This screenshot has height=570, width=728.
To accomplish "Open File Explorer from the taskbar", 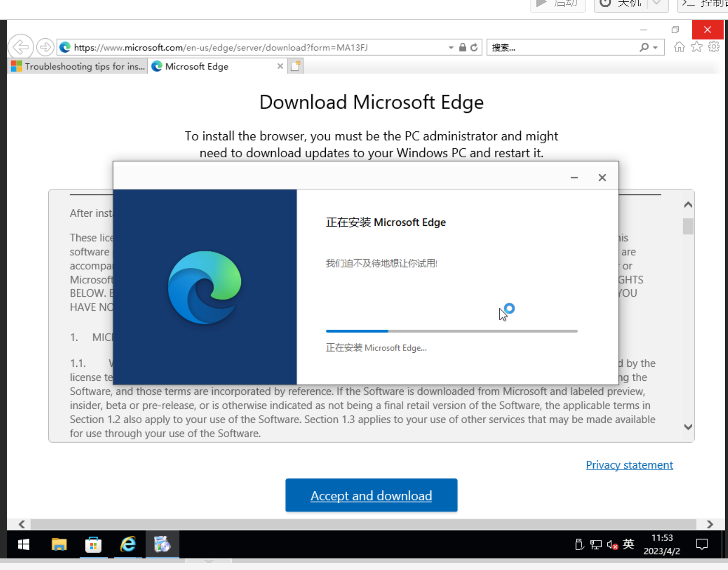I will tap(59, 544).
